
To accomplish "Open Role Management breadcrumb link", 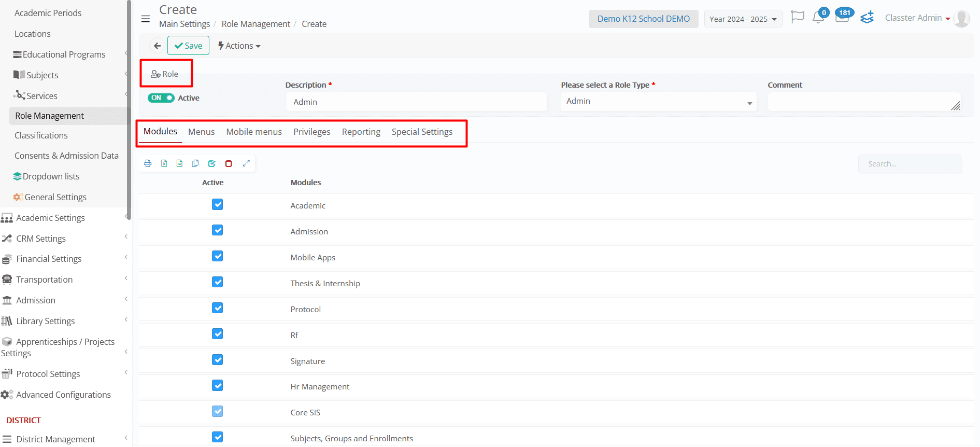I will click(x=255, y=24).
